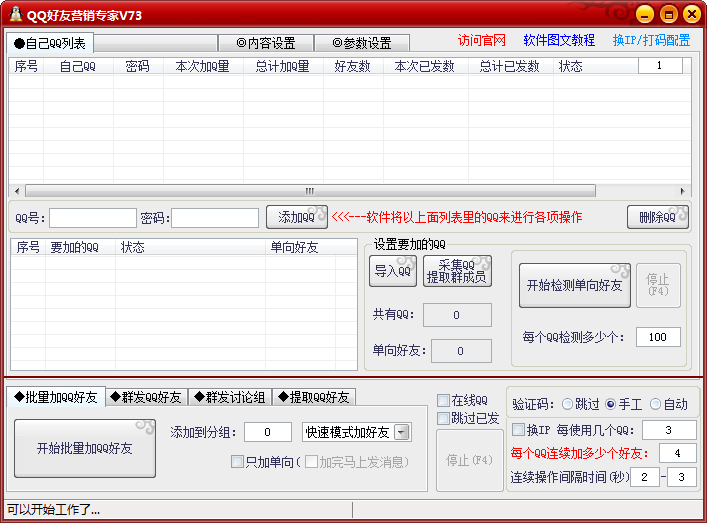
Task: Open the 内容设置 tab
Action: [266, 43]
